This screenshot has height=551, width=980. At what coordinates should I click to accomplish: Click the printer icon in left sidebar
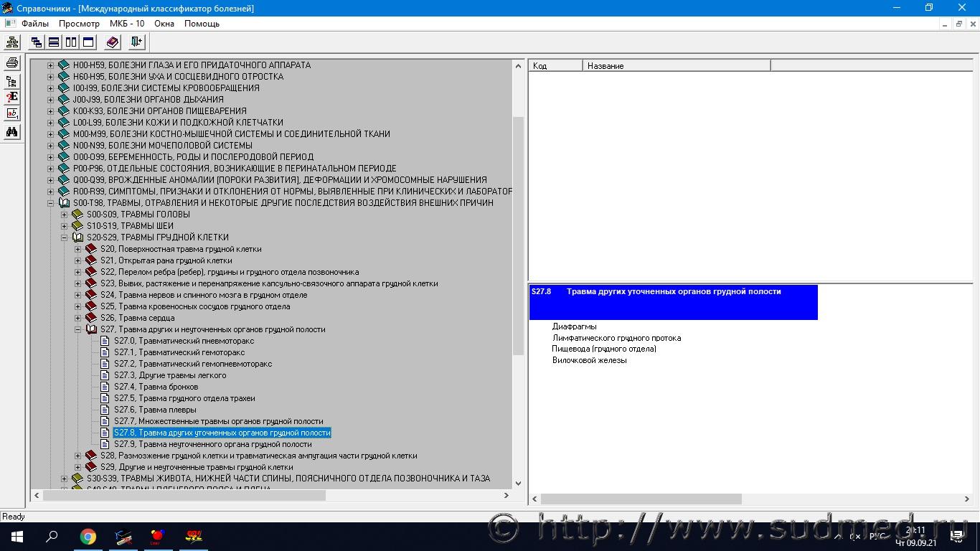point(11,63)
